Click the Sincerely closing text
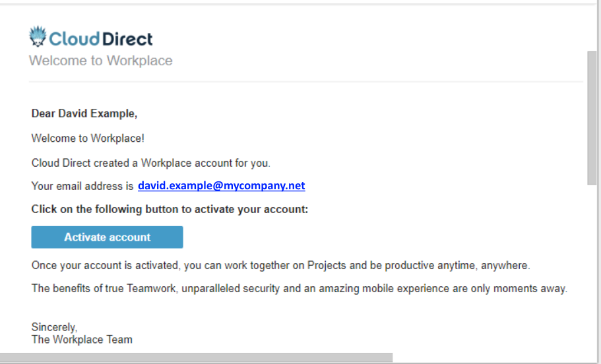Viewport: 601px width, 364px height. click(55, 327)
